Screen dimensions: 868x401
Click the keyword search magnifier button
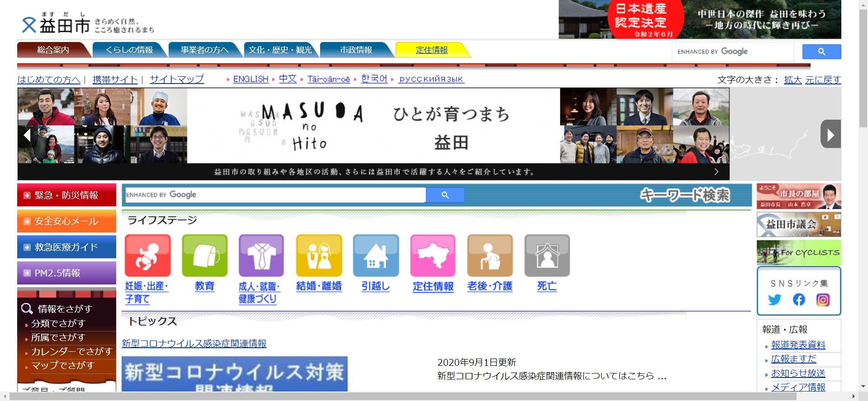pyautogui.click(x=445, y=195)
